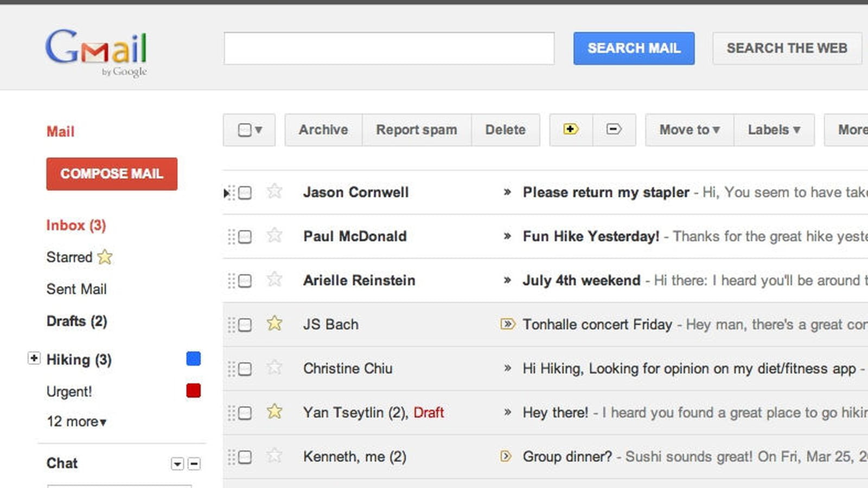Click importance marker on Jason Cornwell email
Screen dimensions: 868x488
(507, 192)
